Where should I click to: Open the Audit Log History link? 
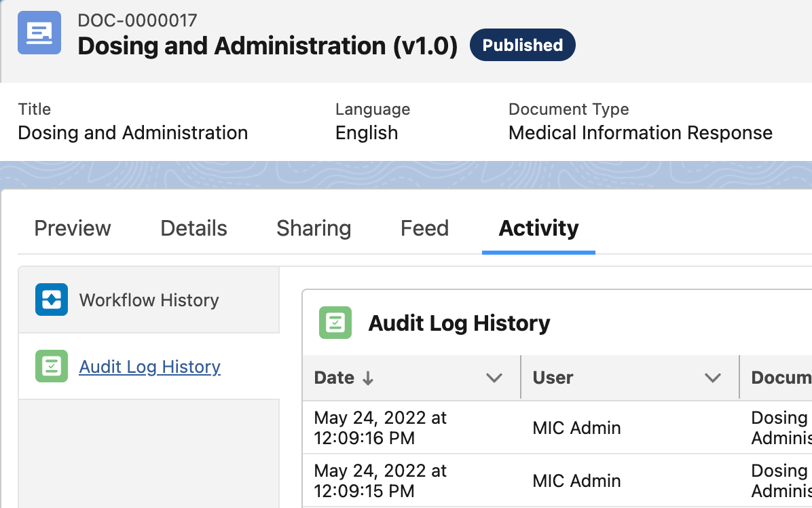[x=149, y=367]
